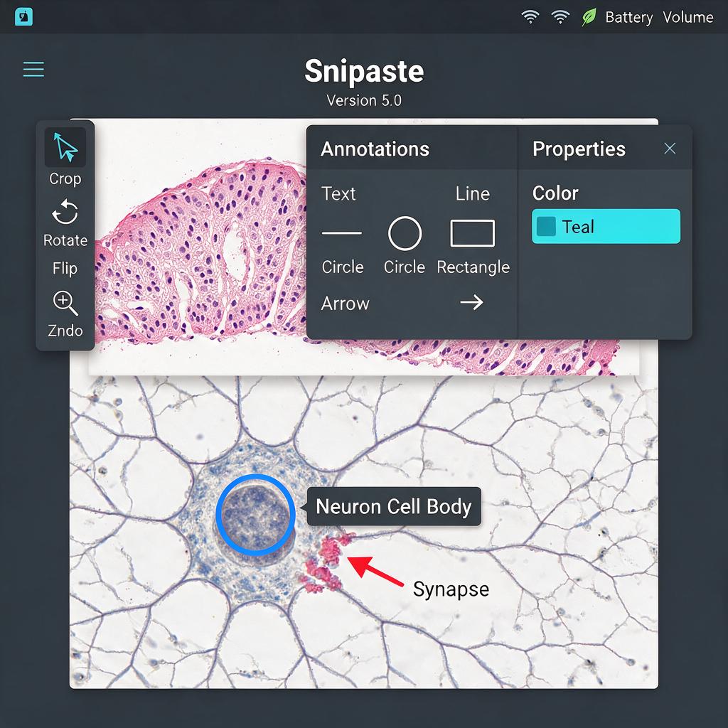This screenshot has width=728, height=728.
Task: Click the magnifier zoom icon
Action: pyautogui.click(x=65, y=303)
